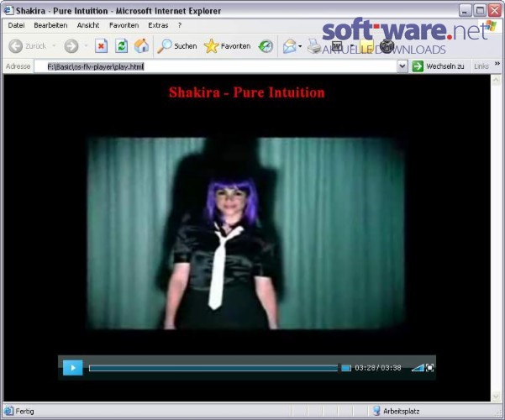Screen dimensions: 505x420
Task: Open Suchen search panel
Action: point(176,46)
